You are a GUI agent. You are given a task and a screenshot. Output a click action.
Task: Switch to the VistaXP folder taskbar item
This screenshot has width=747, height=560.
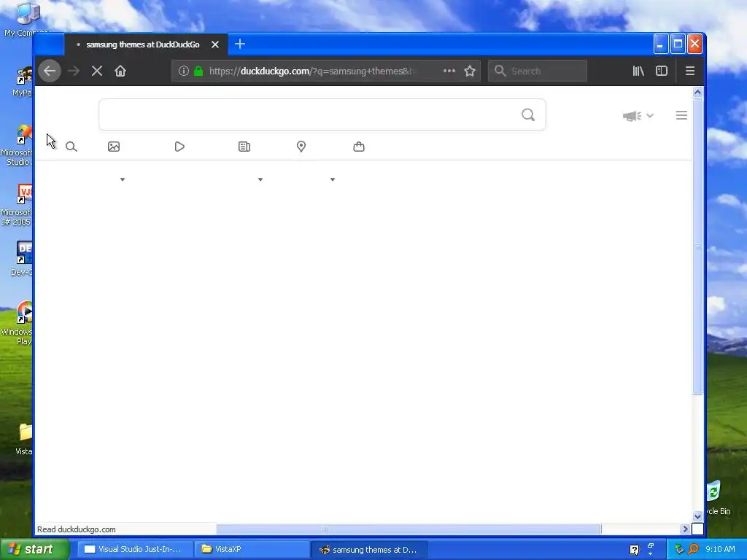tap(252, 549)
